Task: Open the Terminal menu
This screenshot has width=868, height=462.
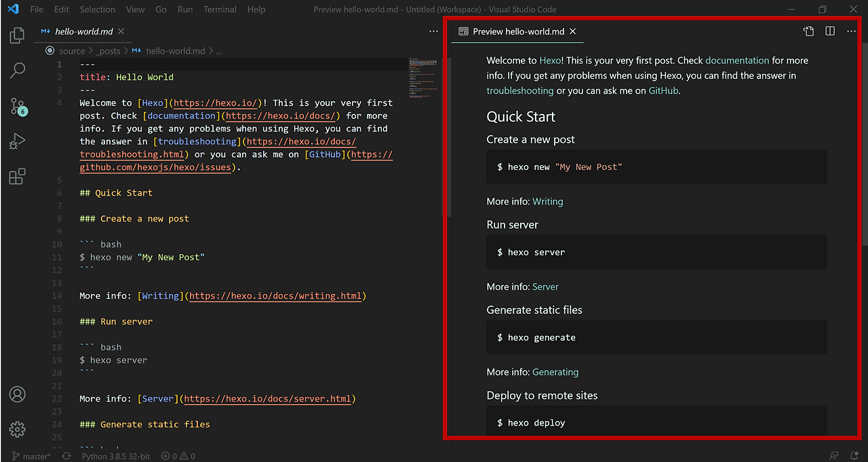Action: 220,9
